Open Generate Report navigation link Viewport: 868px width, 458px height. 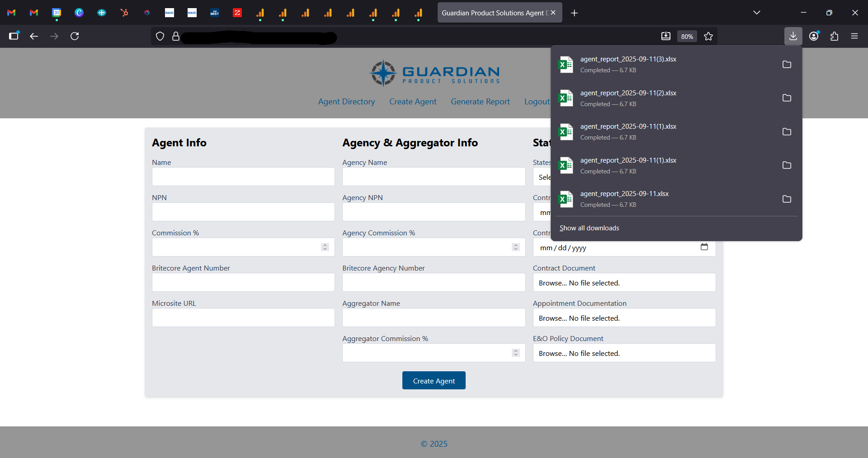[x=480, y=102]
